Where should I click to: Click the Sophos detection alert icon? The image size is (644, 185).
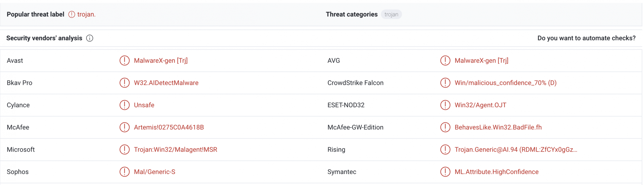click(x=125, y=172)
